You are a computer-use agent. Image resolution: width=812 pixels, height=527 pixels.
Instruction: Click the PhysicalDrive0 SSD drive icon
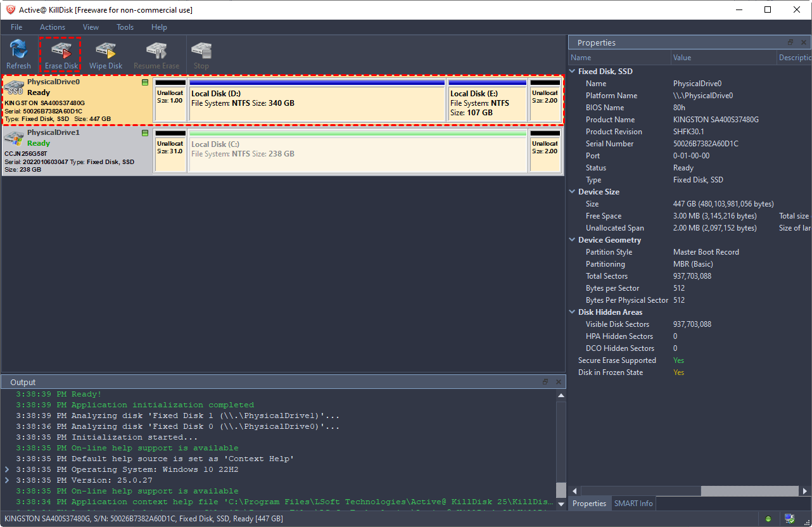15,89
